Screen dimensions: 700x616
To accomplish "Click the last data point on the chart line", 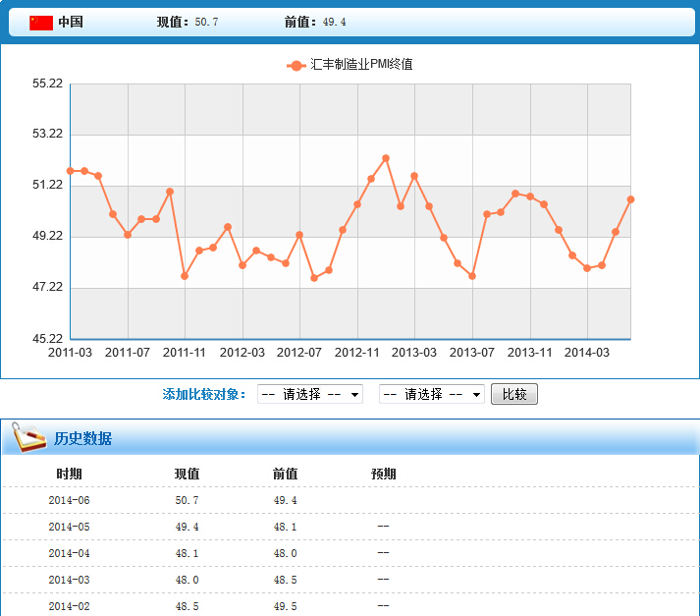I will [630, 199].
